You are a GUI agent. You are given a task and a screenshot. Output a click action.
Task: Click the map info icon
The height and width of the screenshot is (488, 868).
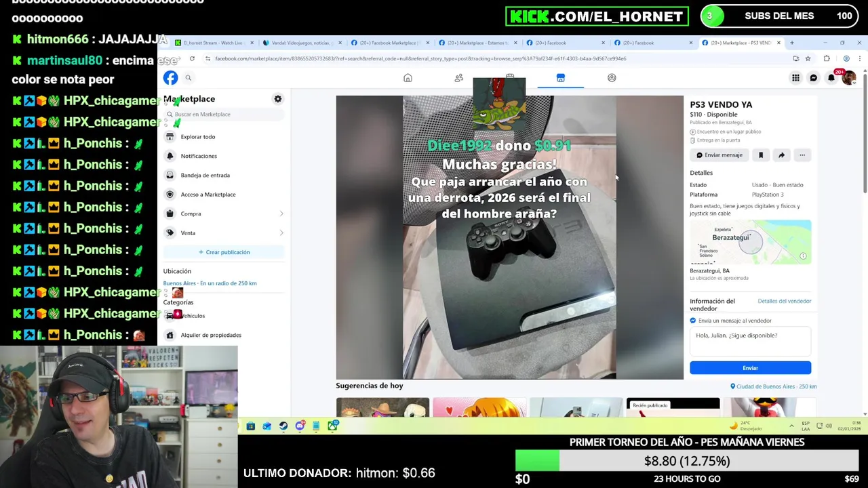pyautogui.click(x=803, y=256)
